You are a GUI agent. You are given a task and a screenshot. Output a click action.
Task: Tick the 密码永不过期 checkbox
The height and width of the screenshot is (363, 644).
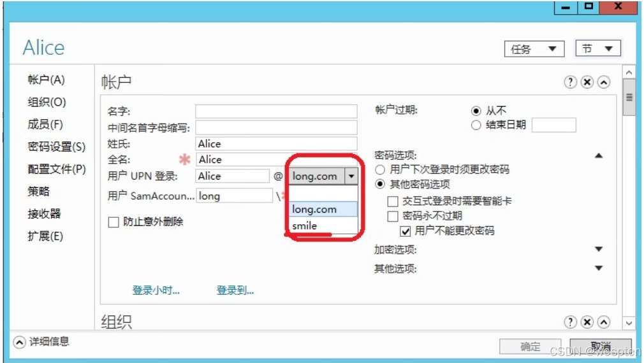point(393,216)
